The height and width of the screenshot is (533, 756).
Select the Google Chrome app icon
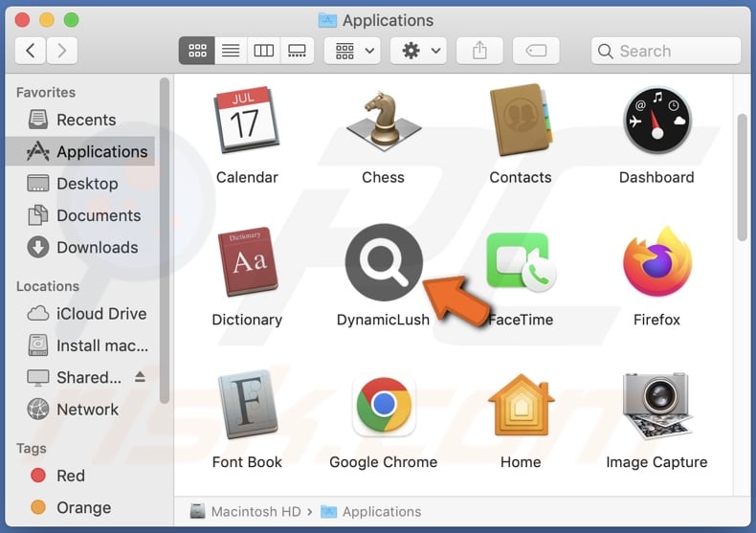coord(384,405)
